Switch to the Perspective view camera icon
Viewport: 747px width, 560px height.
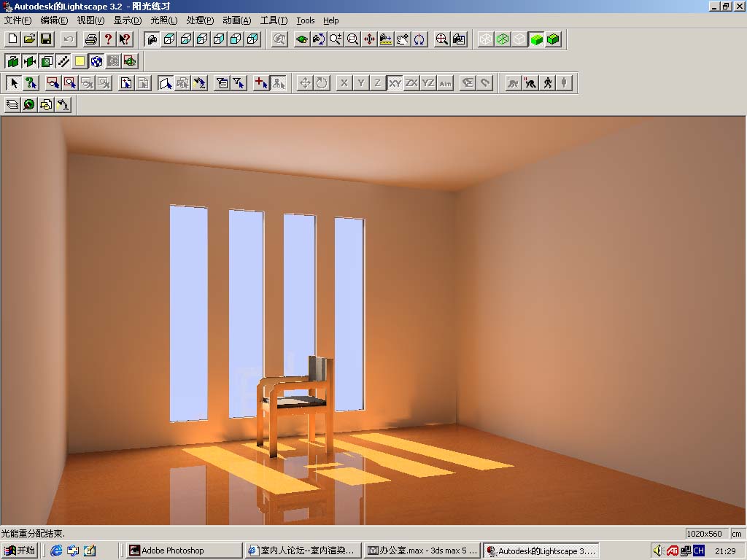click(152, 39)
